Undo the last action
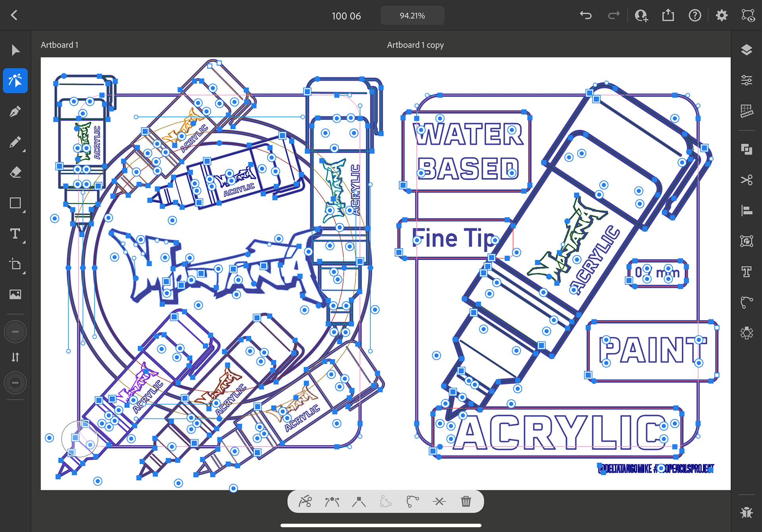 click(585, 15)
